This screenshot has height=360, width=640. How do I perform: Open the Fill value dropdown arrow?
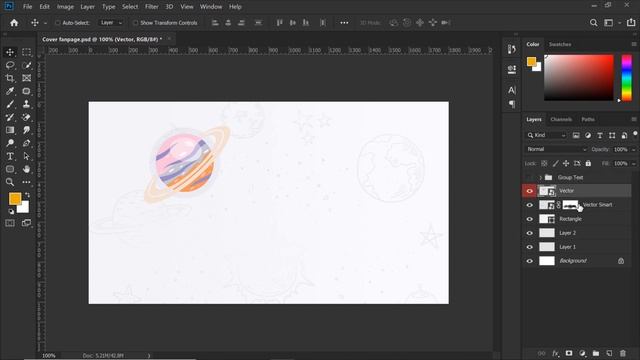coord(633,164)
